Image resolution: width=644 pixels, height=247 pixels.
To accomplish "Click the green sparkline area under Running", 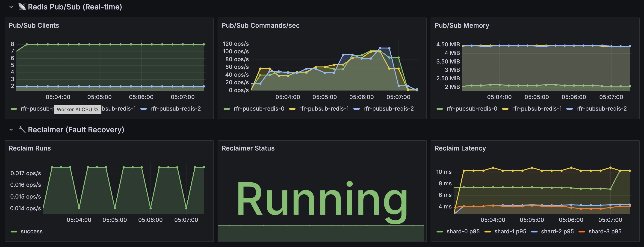I will click(x=321, y=233).
